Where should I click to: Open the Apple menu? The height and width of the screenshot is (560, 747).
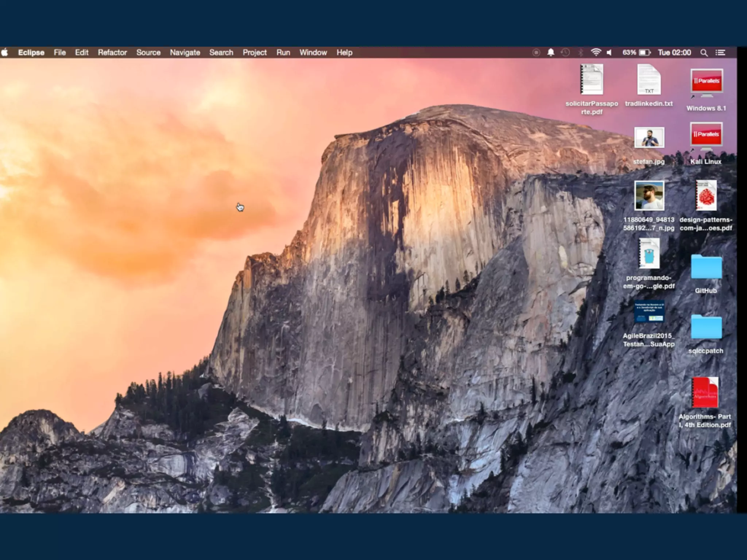click(x=5, y=52)
